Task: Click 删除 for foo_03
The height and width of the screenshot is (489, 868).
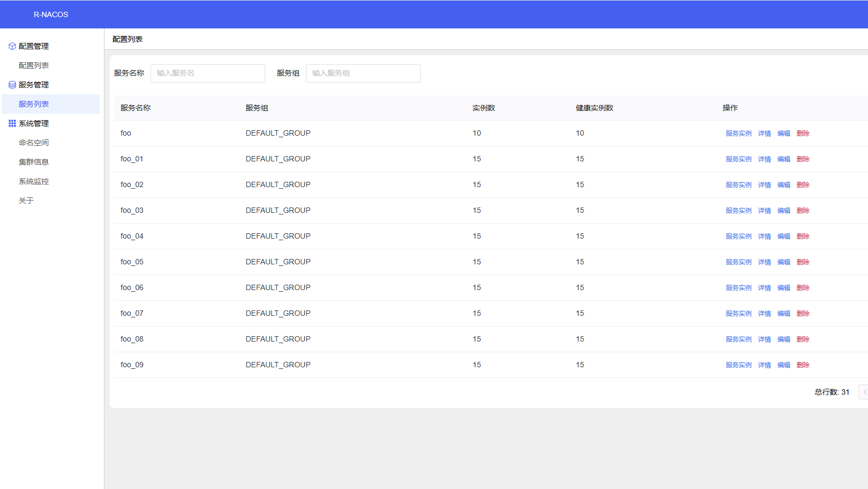Action: point(803,211)
